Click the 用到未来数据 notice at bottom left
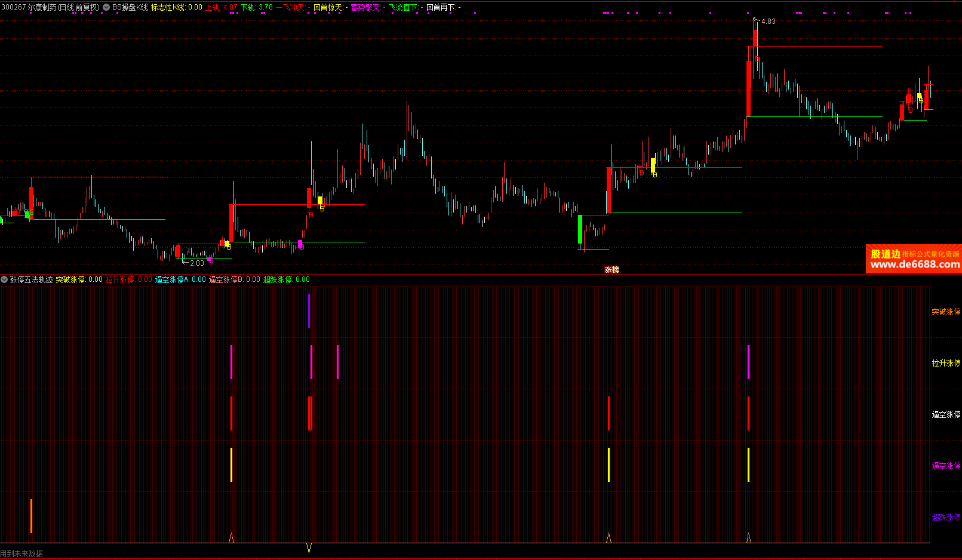 pos(22,554)
